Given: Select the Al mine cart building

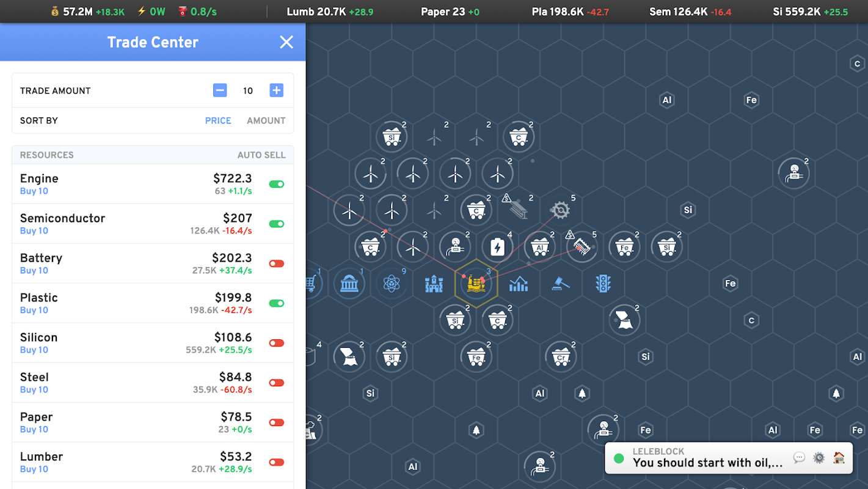Looking at the screenshot, I should (539, 247).
